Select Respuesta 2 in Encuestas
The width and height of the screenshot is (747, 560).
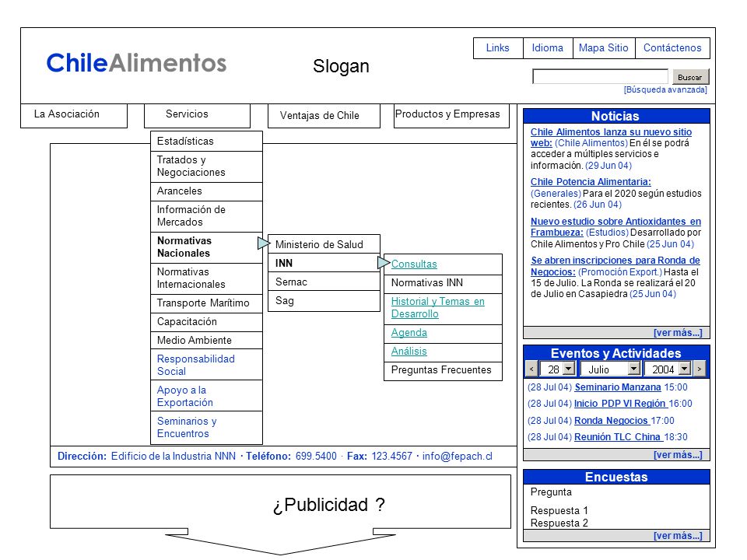point(559,523)
